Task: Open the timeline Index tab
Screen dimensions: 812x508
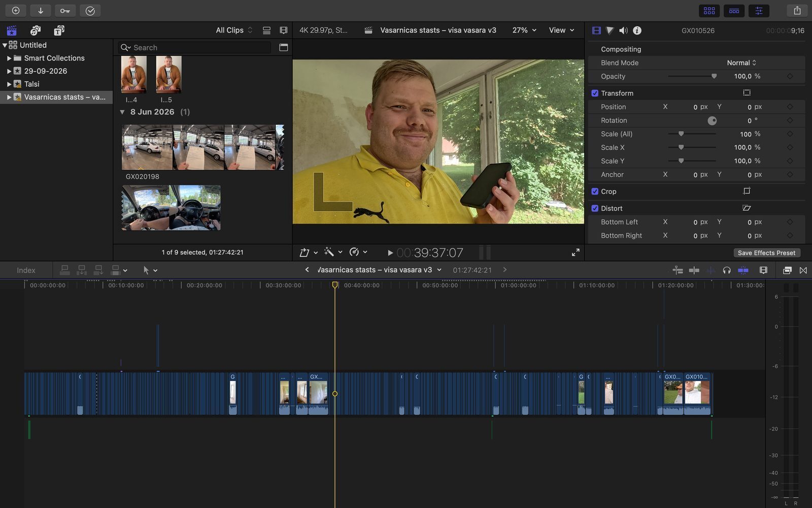Action: coord(26,270)
